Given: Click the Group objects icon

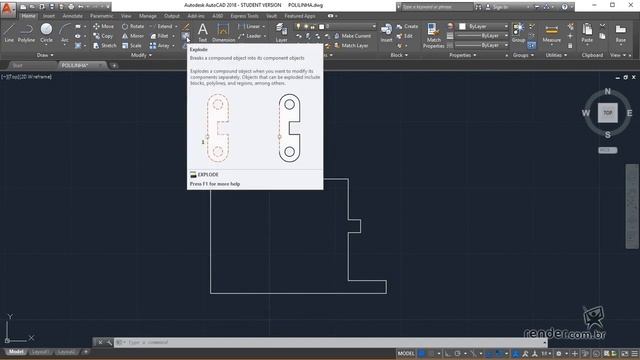Looking at the screenshot, I should coord(518,32).
